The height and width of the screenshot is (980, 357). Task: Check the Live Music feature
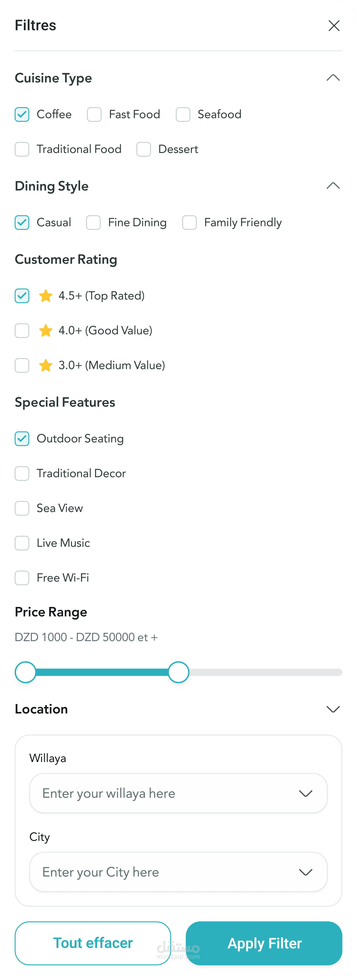coord(22,543)
